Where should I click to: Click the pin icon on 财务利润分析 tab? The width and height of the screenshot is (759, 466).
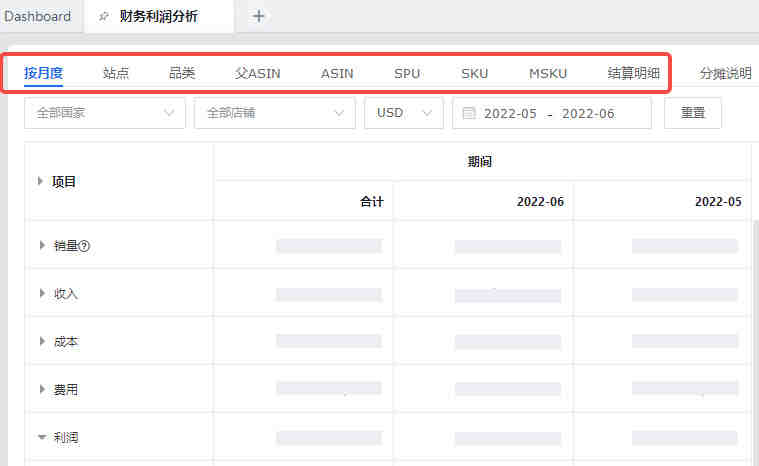coord(103,17)
